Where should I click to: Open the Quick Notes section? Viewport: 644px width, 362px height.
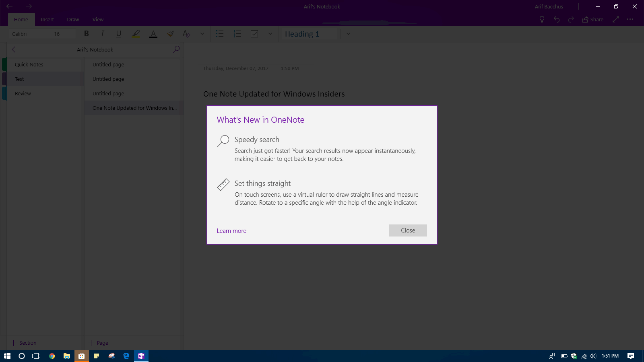point(45,64)
